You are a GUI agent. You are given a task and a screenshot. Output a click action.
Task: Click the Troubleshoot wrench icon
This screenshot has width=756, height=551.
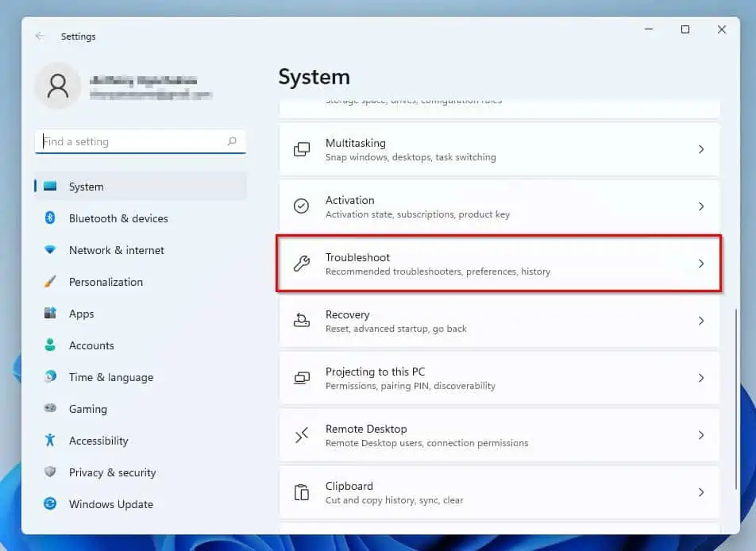302,264
